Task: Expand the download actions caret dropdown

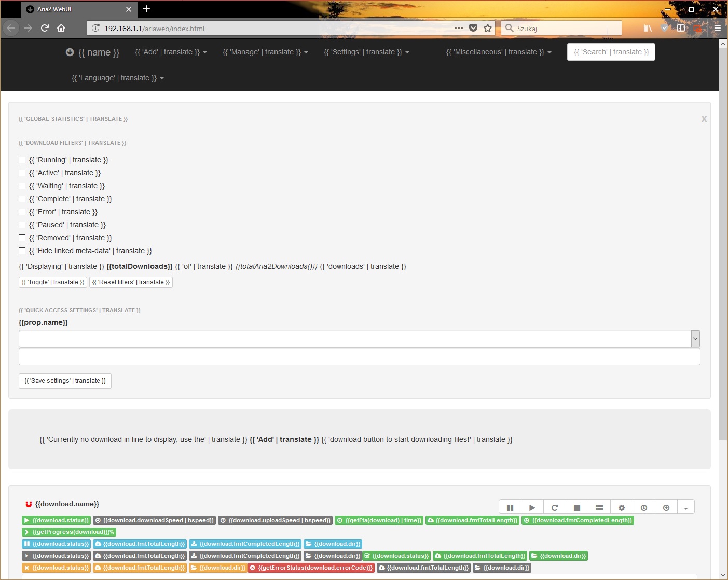Action: pyautogui.click(x=685, y=507)
